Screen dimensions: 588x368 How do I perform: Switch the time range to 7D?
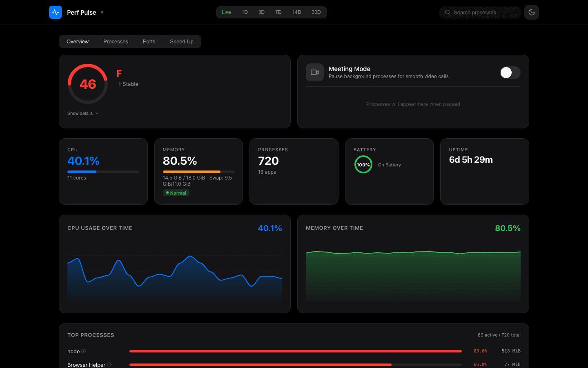(x=278, y=12)
